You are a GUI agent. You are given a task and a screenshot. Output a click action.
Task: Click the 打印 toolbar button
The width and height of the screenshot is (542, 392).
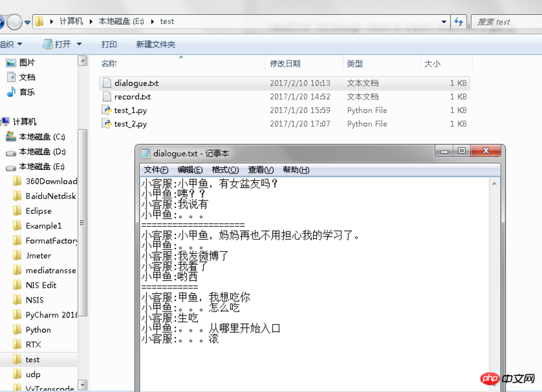pyautogui.click(x=109, y=44)
